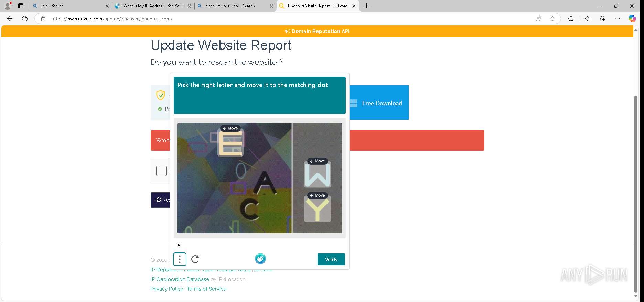Click the Move label above E
Screen dimensions: 644x302
pyautogui.click(x=230, y=128)
